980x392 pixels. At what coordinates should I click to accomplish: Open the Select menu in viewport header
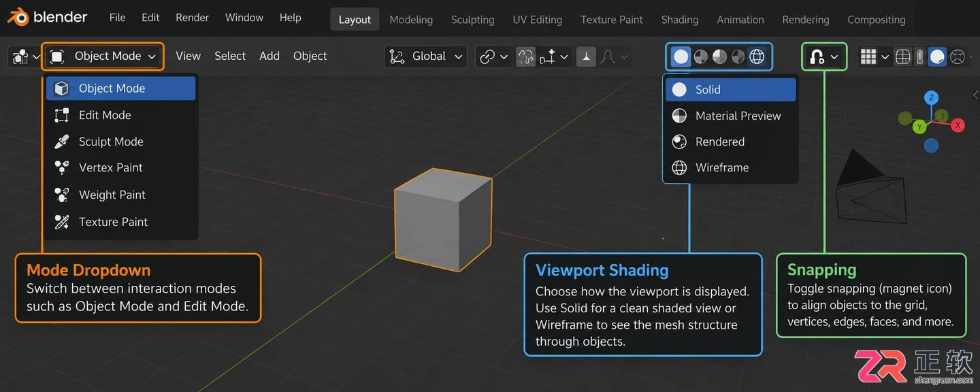click(x=230, y=56)
